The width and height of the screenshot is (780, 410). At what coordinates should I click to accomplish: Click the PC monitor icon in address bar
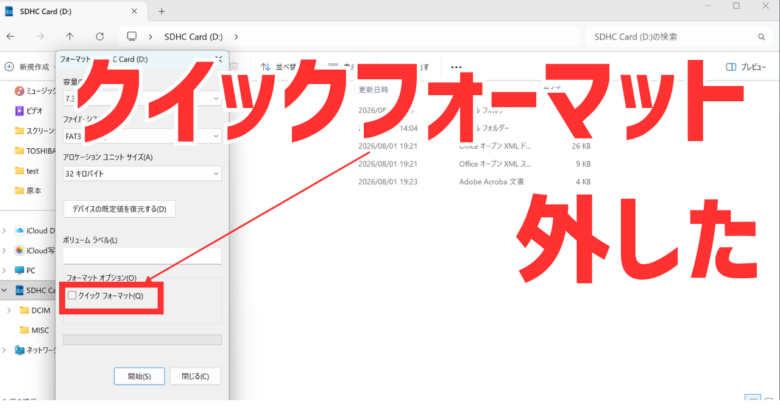131,36
